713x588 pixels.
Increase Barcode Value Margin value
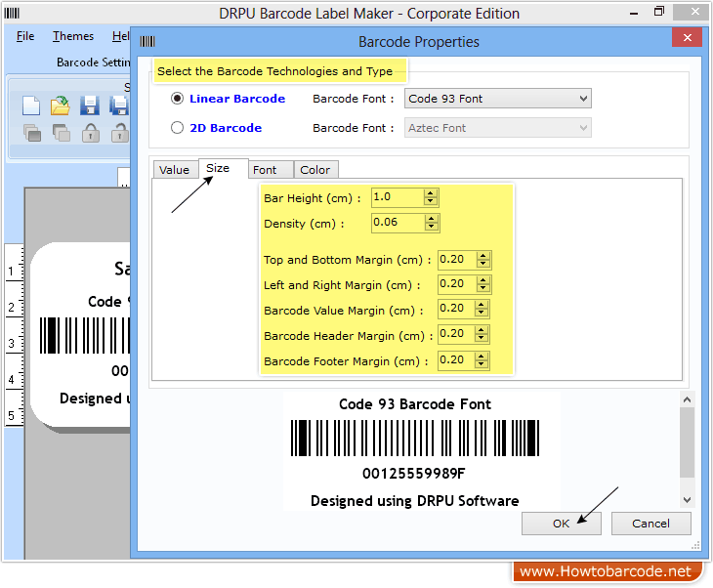point(482,305)
